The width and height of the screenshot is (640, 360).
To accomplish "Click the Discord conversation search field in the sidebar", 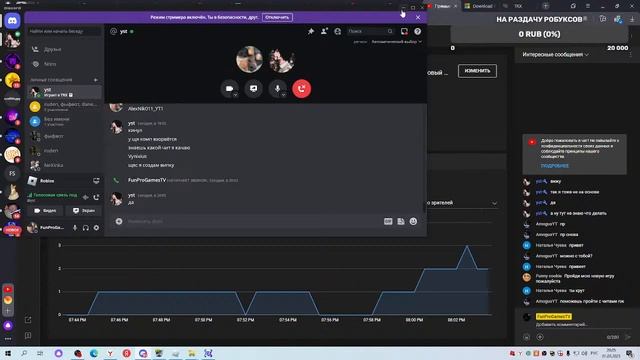I will [64, 31].
